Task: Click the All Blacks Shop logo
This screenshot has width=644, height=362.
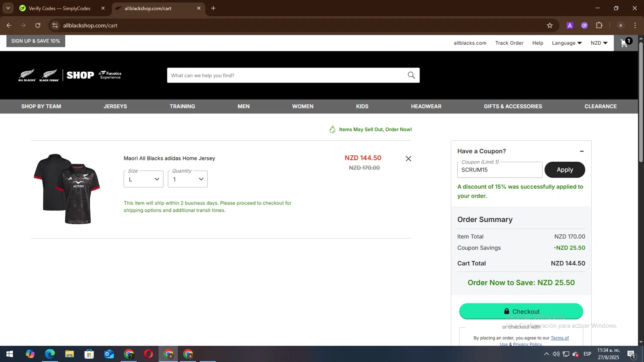Action: (x=70, y=75)
